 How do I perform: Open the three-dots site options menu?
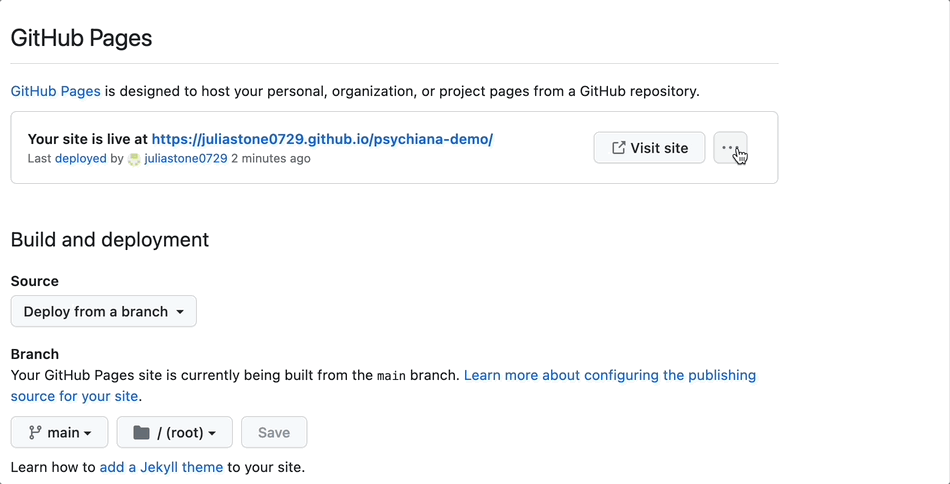(730, 147)
